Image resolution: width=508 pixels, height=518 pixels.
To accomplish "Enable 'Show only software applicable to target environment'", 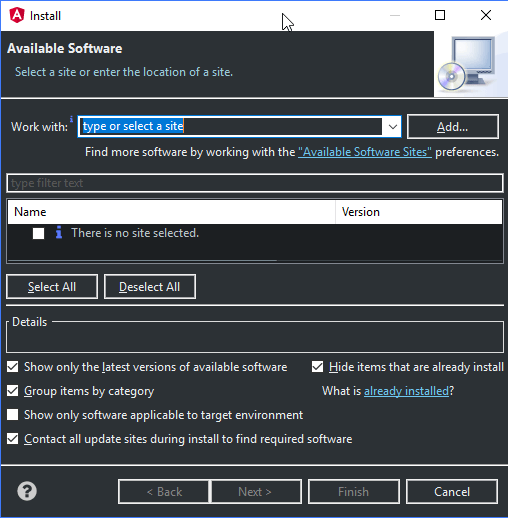I will pyautogui.click(x=13, y=415).
